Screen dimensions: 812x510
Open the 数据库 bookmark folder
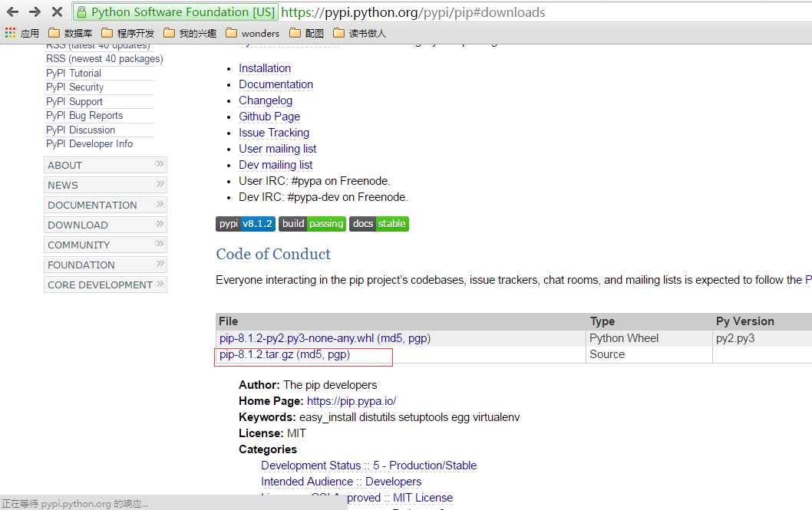pyautogui.click(x=71, y=33)
